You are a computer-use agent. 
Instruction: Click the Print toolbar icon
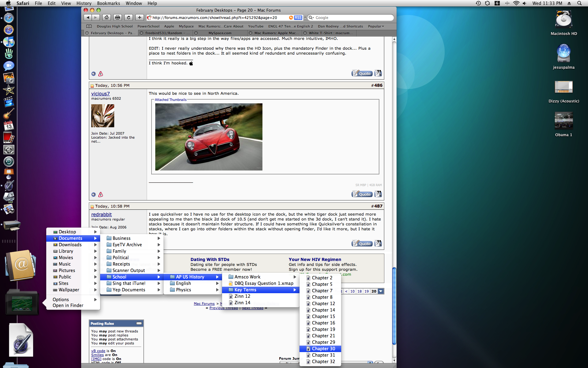pos(118,17)
